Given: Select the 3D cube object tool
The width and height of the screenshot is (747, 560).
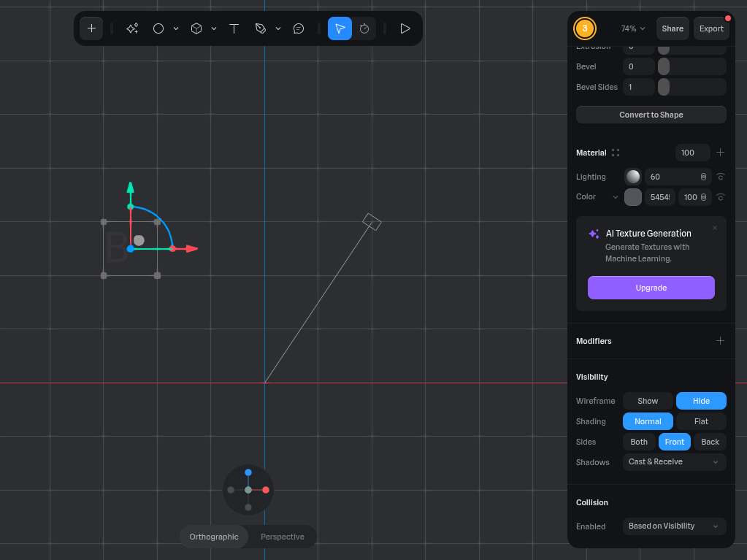Looking at the screenshot, I should click(x=196, y=28).
